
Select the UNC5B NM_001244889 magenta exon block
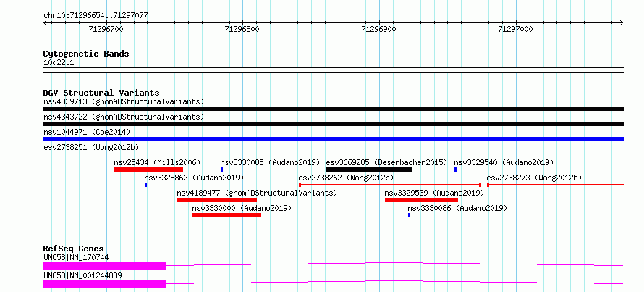(104, 284)
